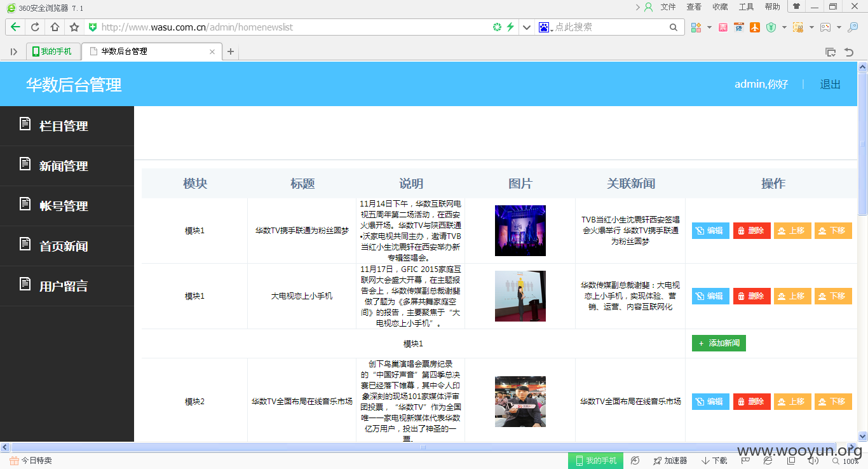Click 上移 for 华数TV全面布局在线音乐市场 row
The width and height of the screenshot is (868, 469).
coord(792,402)
